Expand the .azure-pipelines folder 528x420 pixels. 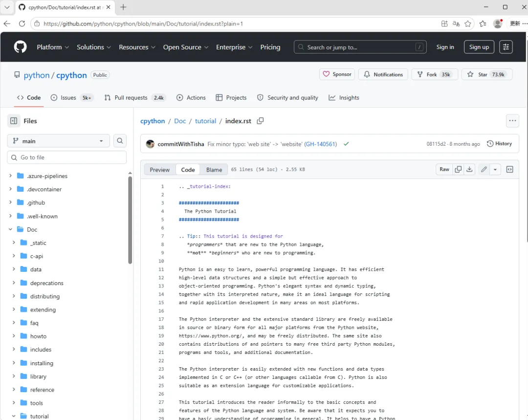tap(10, 176)
